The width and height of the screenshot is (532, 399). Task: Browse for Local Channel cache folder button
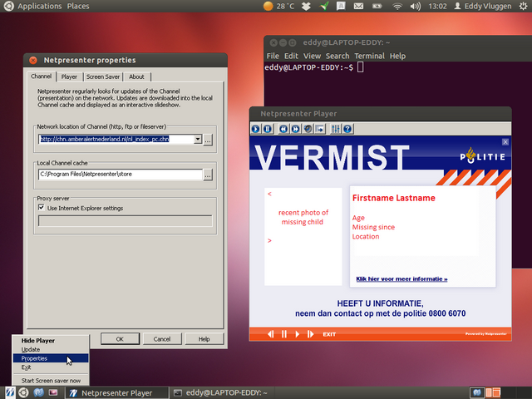pyautogui.click(x=208, y=175)
